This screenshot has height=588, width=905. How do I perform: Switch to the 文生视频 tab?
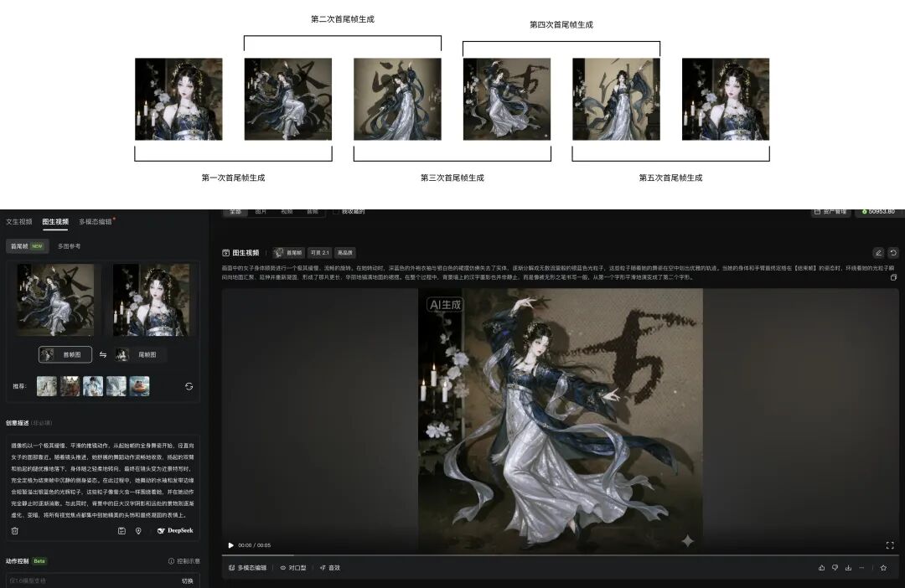click(x=18, y=222)
